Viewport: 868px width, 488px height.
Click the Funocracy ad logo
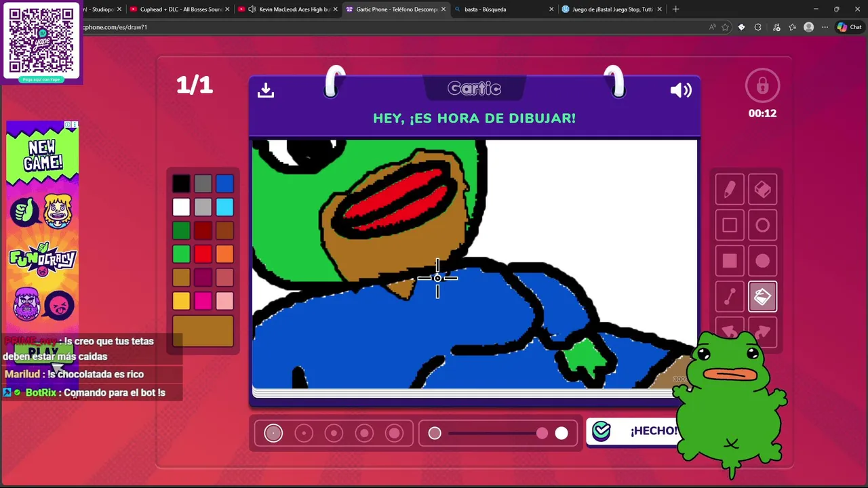coord(43,260)
